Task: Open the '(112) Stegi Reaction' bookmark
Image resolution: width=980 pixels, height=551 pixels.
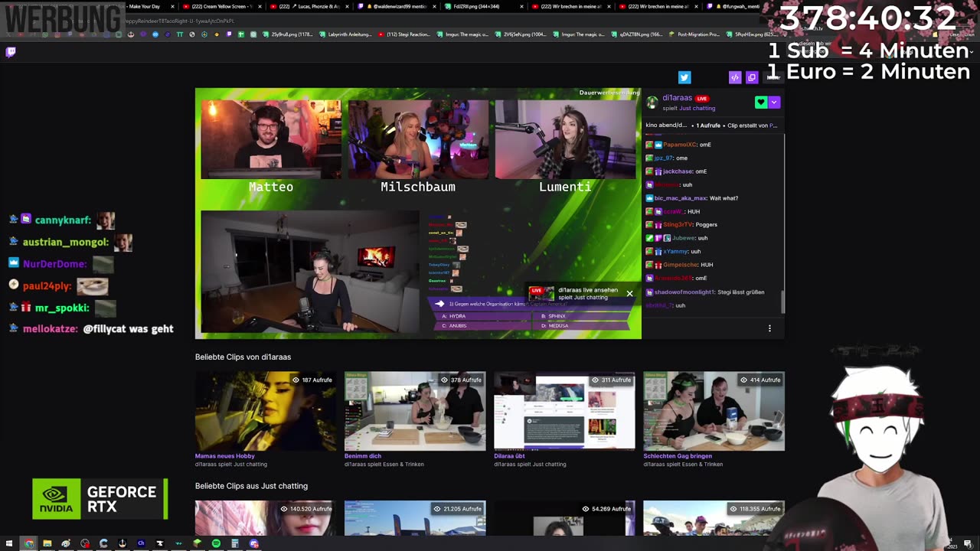Action: (403, 34)
